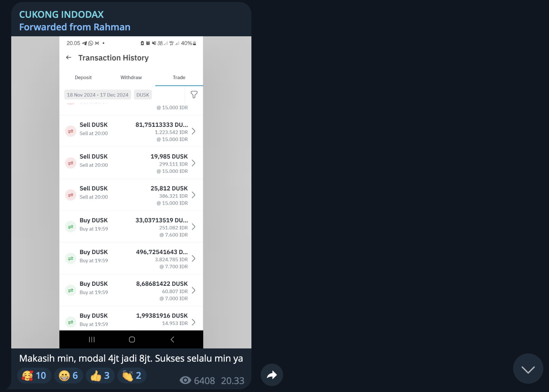Click the forward share arrow button
The width and height of the screenshot is (549, 392).
[x=272, y=375]
